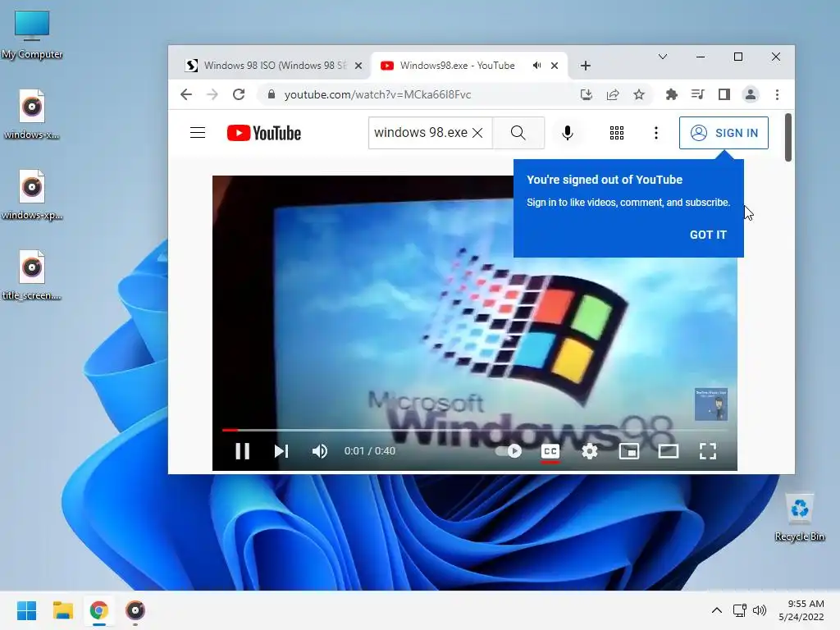Go forward in browser history

212,95
